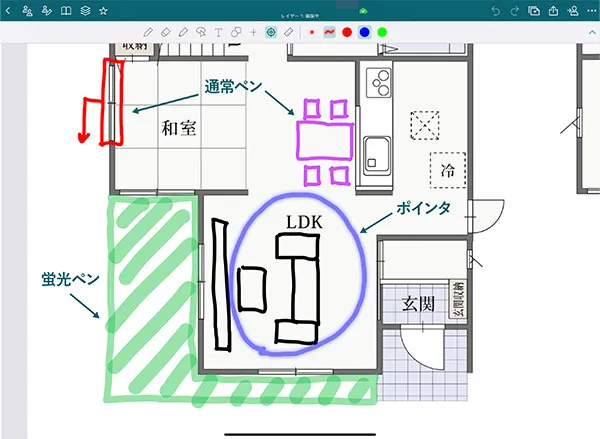600x439 pixels.
Task: Open the share/export icon
Action: pyautogui.click(x=553, y=11)
